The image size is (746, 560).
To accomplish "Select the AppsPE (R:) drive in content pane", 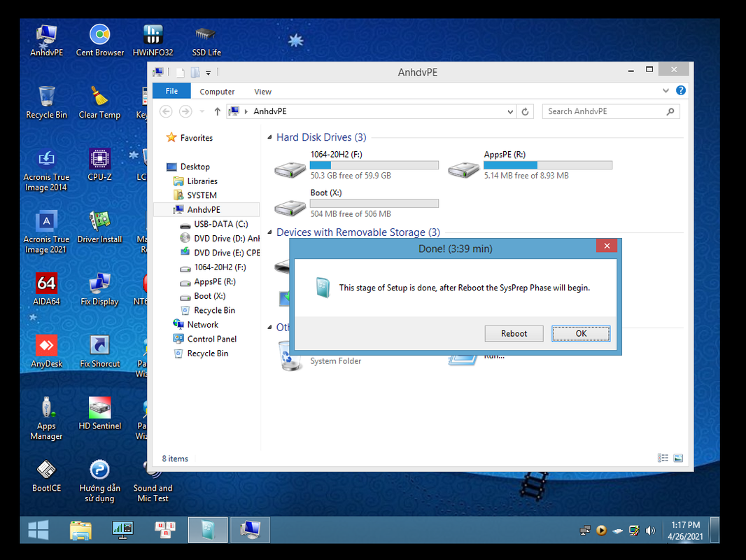I will tap(530, 165).
